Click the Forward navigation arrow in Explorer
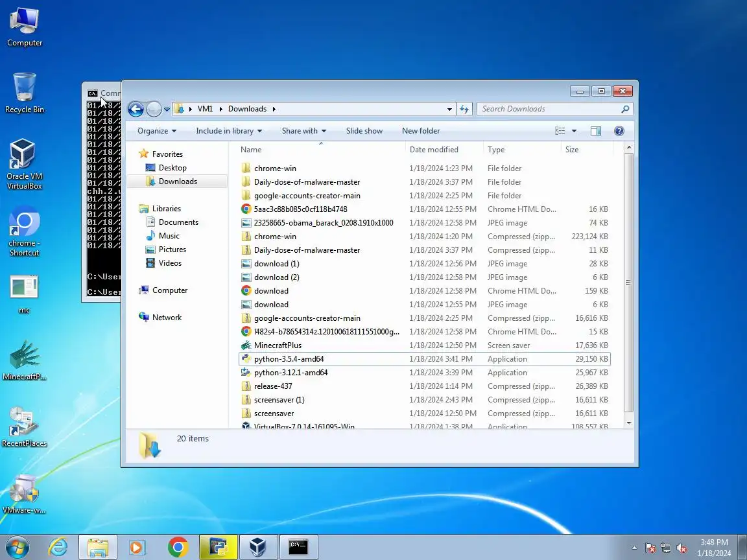The image size is (747, 560). point(154,109)
